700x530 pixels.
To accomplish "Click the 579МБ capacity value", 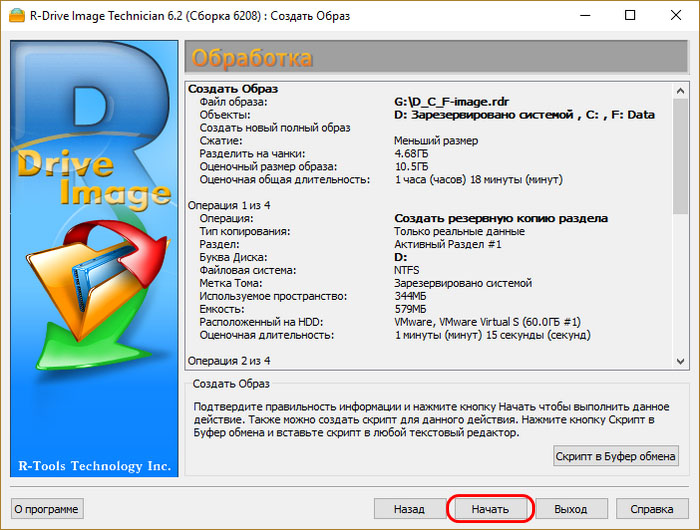I will coord(410,309).
